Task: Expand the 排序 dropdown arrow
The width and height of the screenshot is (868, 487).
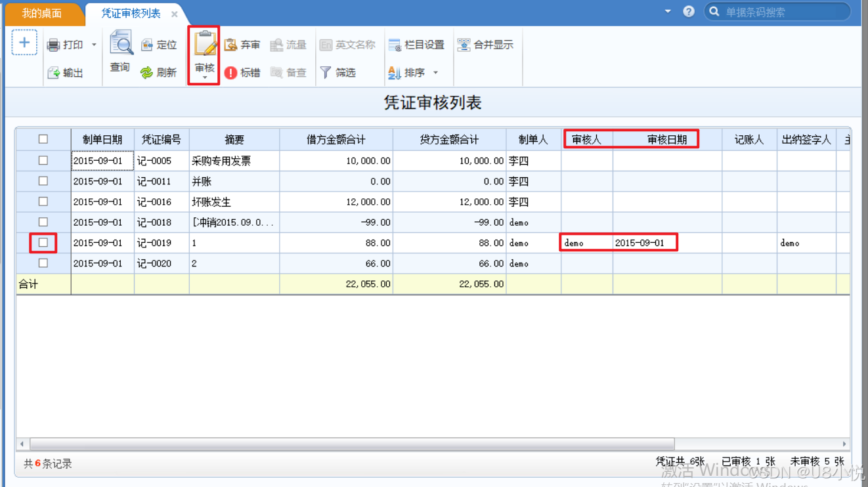Action: [435, 73]
